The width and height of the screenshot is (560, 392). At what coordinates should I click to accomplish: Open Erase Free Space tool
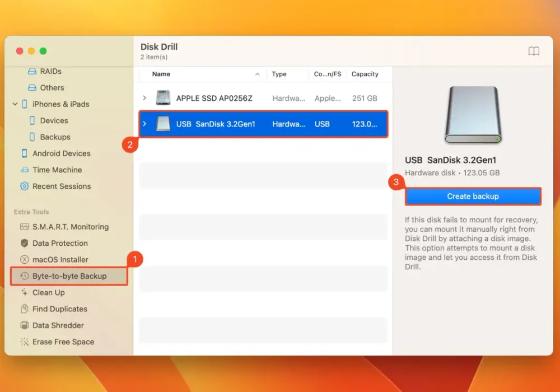[x=63, y=342]
